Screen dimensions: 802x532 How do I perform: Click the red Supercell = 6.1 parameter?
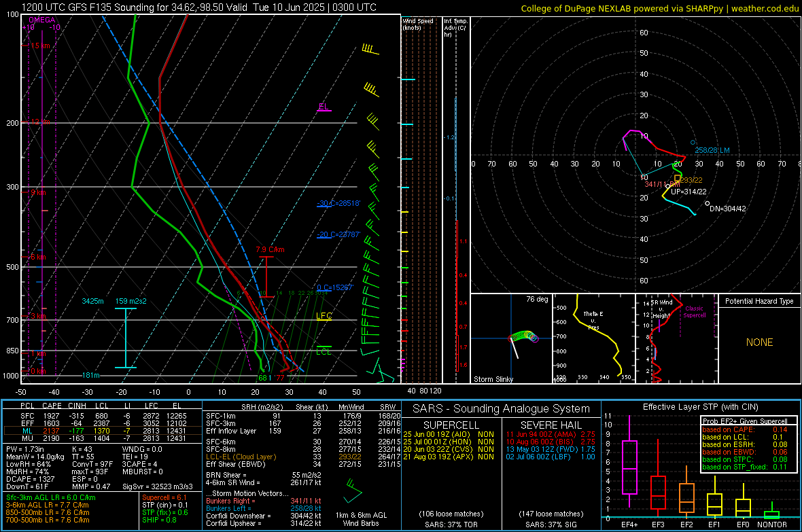pos(164,497)
